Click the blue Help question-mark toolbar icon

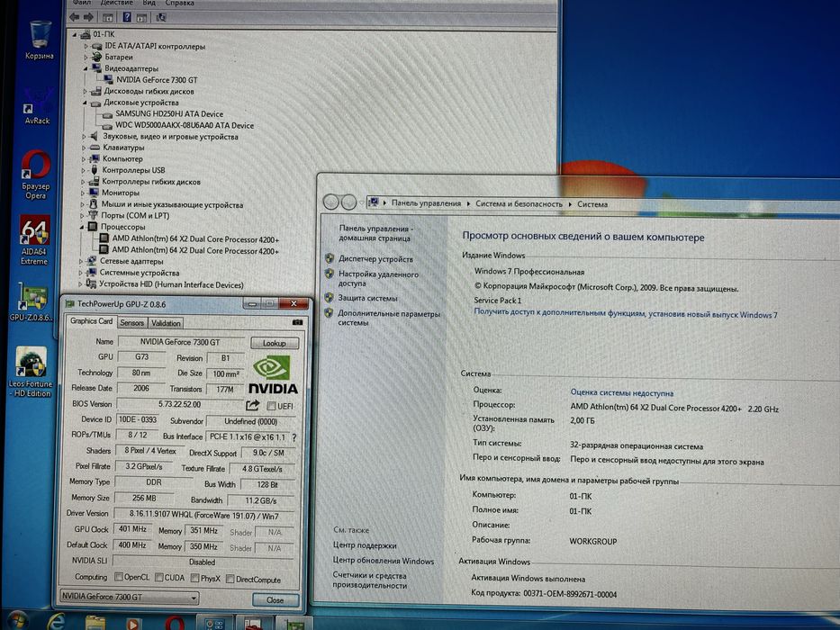click(127, 17)
